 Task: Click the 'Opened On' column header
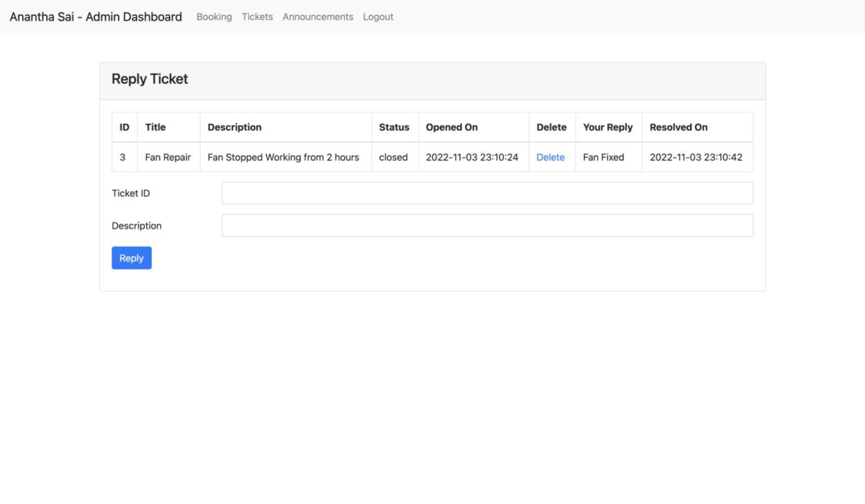pyautogui.click(x=474, y=127)
